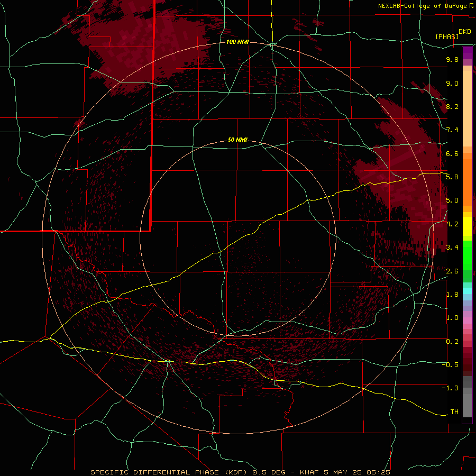Click the 5.8 legend value
This screenshot has height=476, width=476.
pos(452,177)
